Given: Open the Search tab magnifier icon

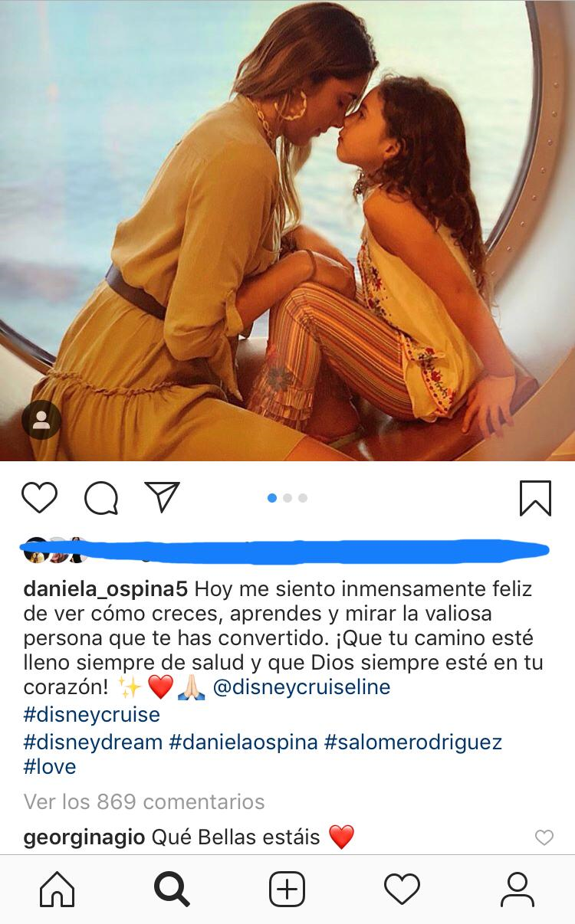Looking at the screenshot, I should pos(172,890).
